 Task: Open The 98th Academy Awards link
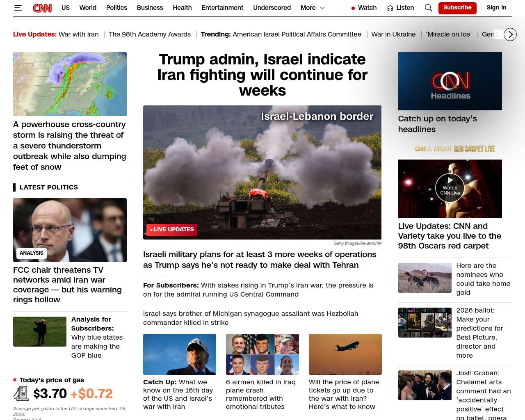point(150,34)
